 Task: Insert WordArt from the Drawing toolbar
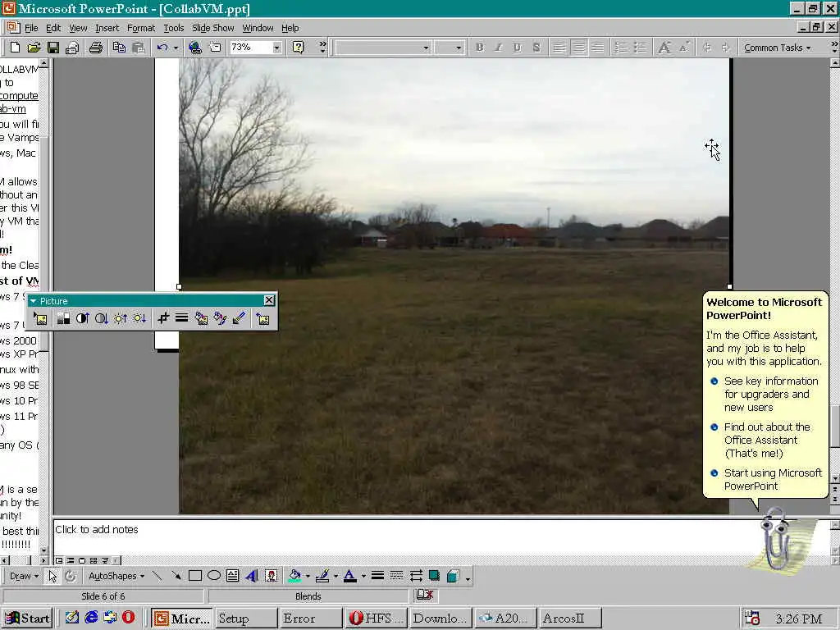[x=252, y=576]
